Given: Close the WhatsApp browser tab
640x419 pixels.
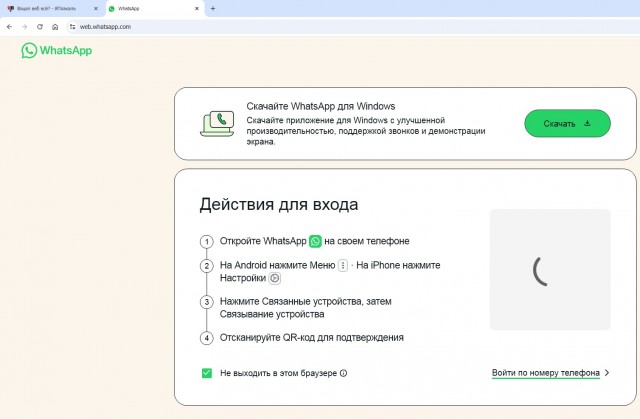Looking at the screenshot, I should tap(197, 9).
